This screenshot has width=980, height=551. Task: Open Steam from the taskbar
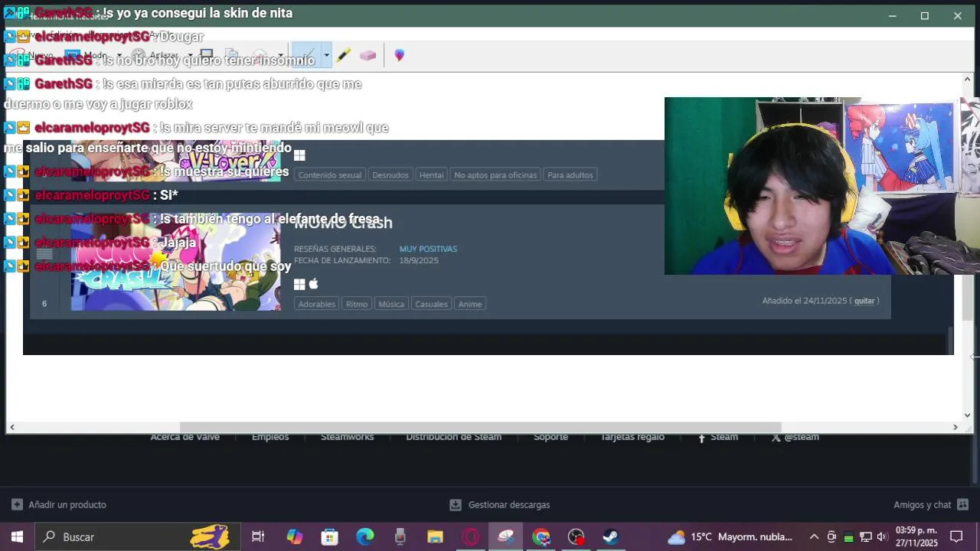611,537
